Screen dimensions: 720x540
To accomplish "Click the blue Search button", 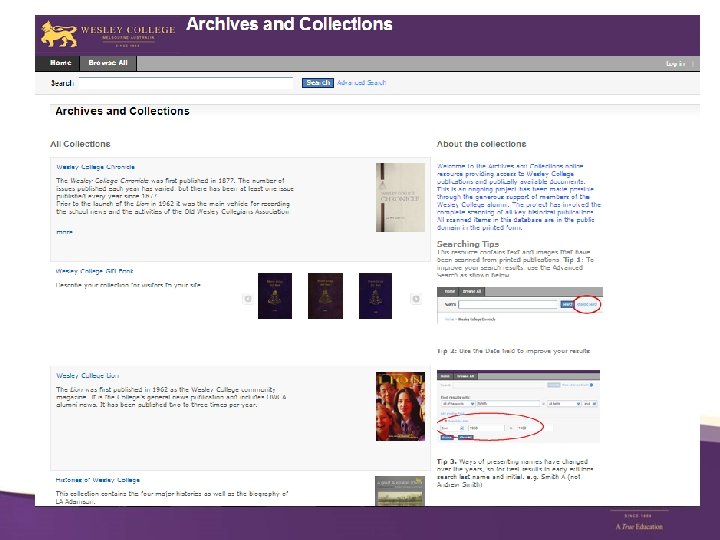I will click(x=318, y=83).
